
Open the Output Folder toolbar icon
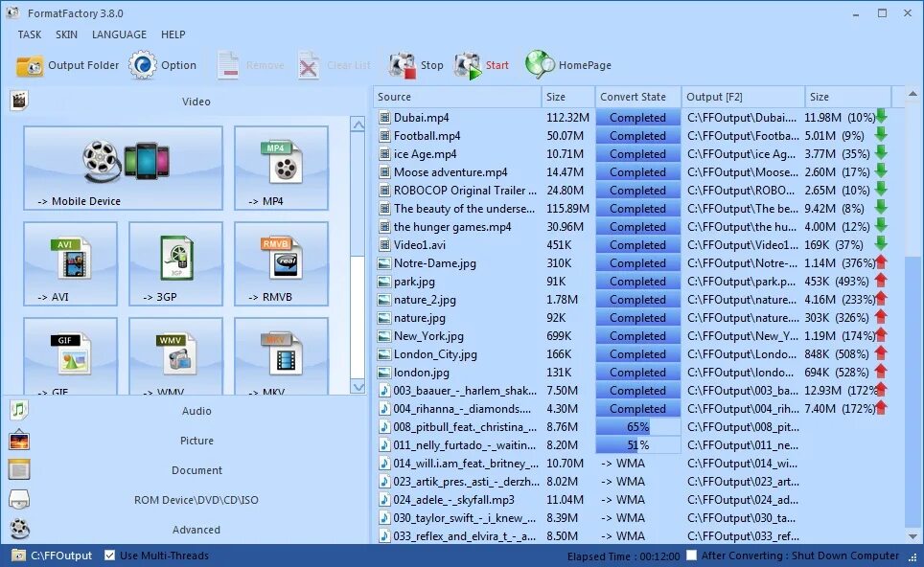coord(29,65)
